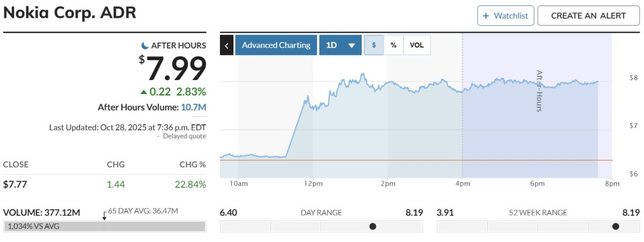
Task: Switch the chart to dollar price view
Action: [374, 45]
